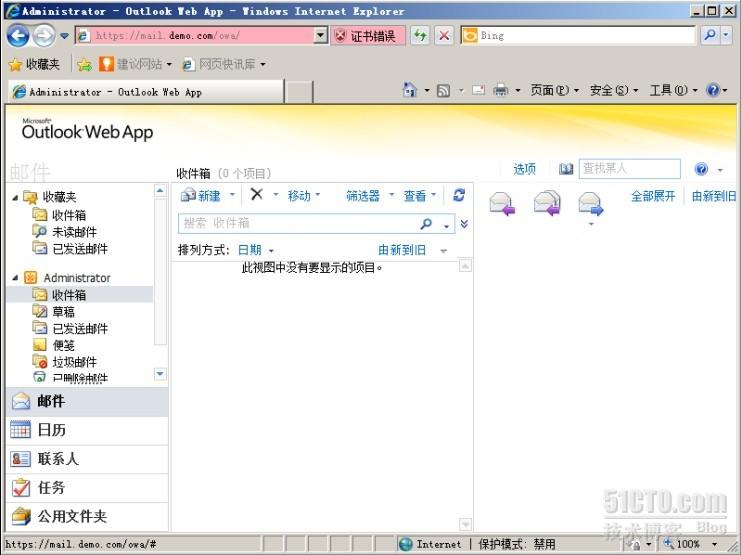741x555 pixels.
Task: Go back with IE back arrow
Action: (18, 35)
